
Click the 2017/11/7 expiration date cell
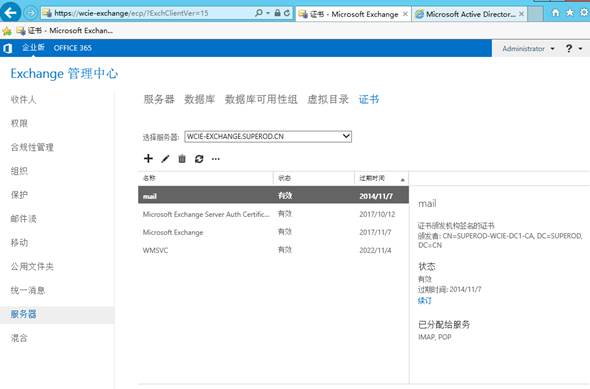click(x=375, y=232)
